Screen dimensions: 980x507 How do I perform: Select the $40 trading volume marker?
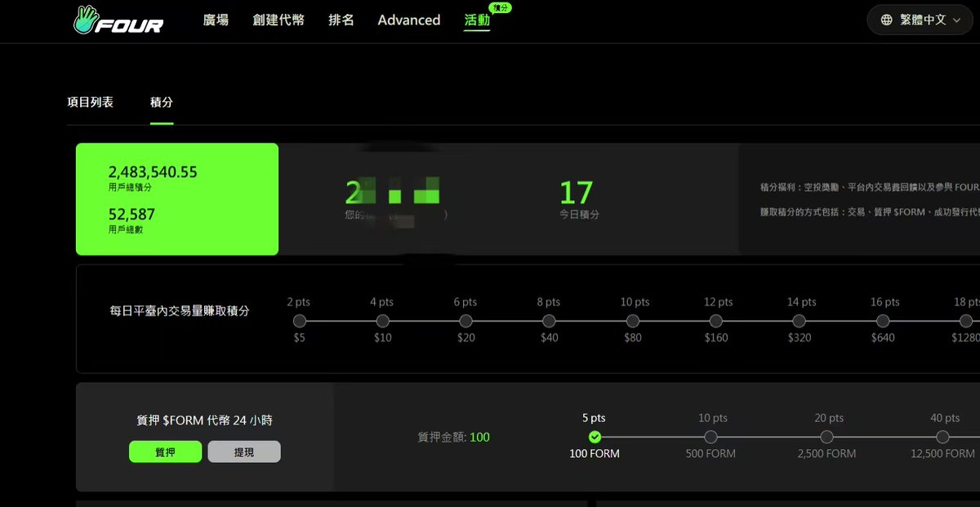550,321
